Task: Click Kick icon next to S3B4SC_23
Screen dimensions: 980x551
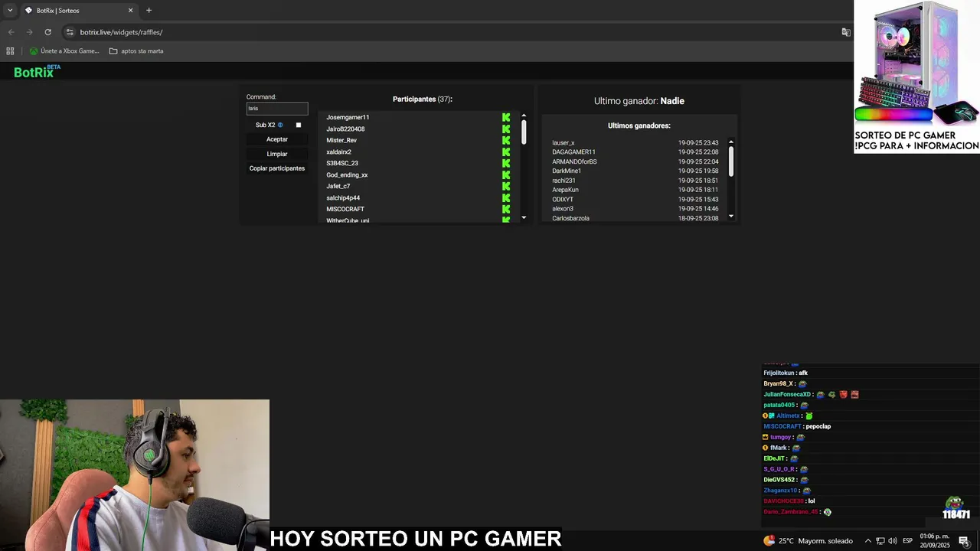Action: tap(506, 163)
